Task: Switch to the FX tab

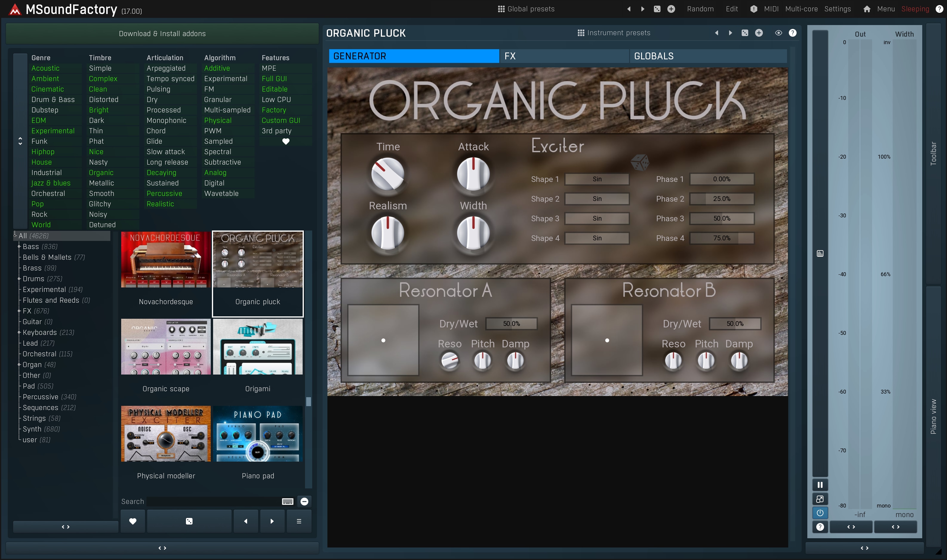Action: (564, 56)
